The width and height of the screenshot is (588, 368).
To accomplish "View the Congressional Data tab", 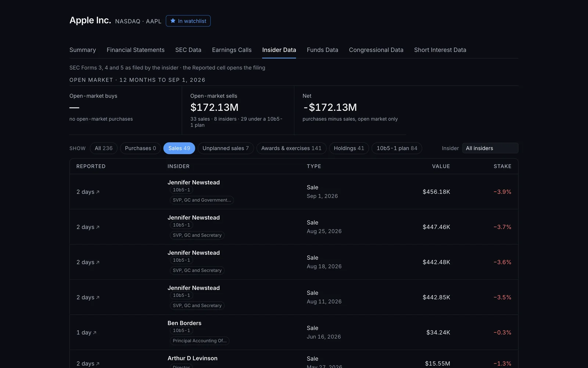I will [x=376, y=50].
